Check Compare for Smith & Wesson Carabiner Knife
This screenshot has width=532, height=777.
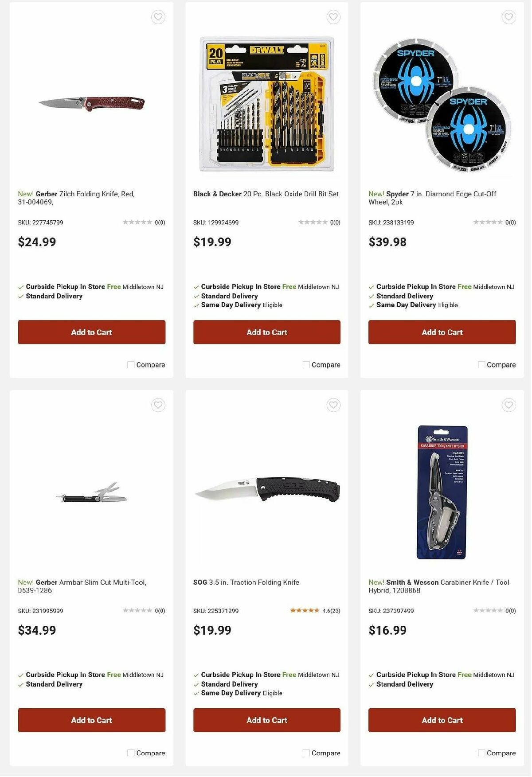[481, 753]
